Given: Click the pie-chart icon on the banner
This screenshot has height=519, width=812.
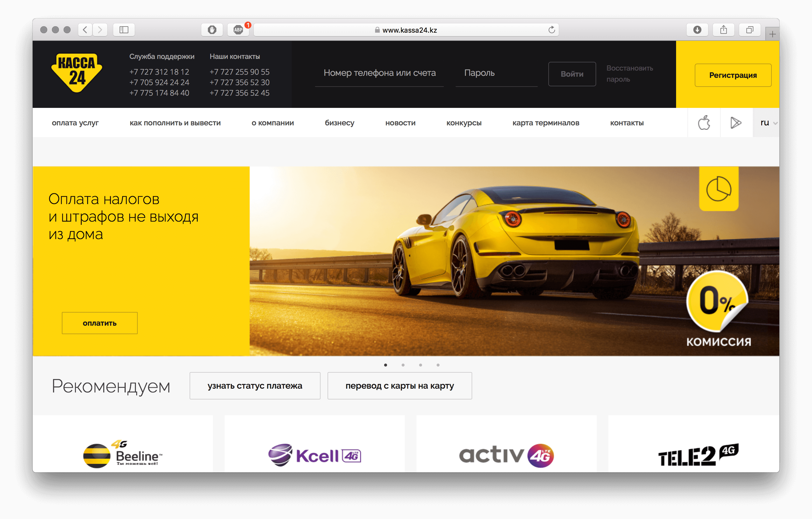Looking at the screenshot, I should [x=719, y=189].
